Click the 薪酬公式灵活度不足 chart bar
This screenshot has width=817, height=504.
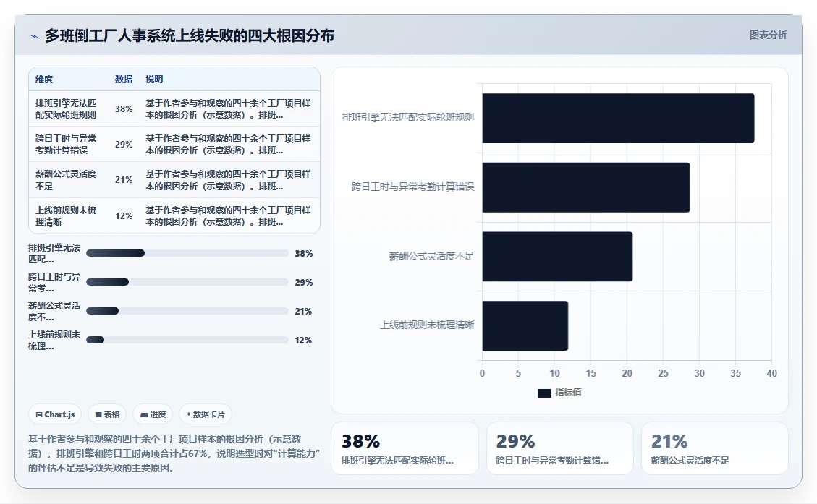tap(557, 257)
